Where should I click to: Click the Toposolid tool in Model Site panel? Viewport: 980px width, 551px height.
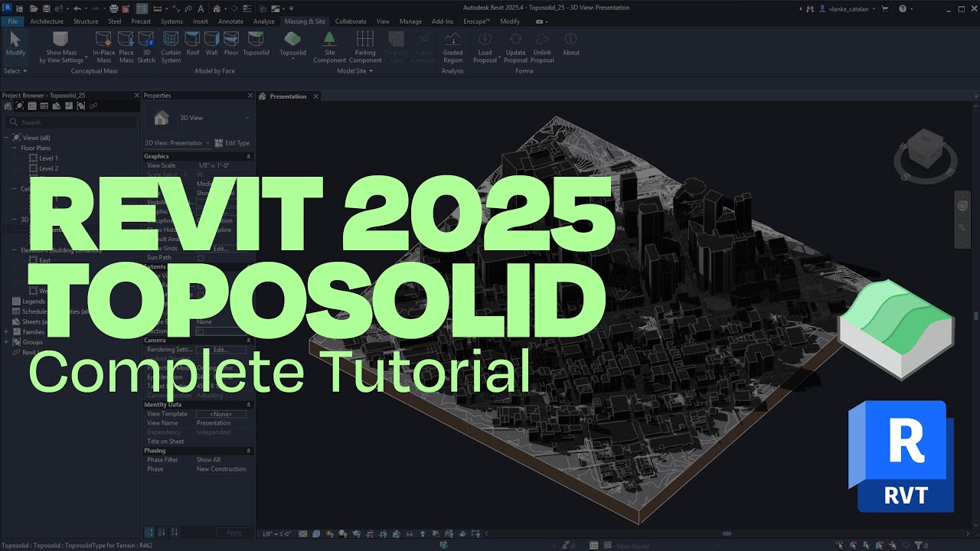tap(292, 44)
